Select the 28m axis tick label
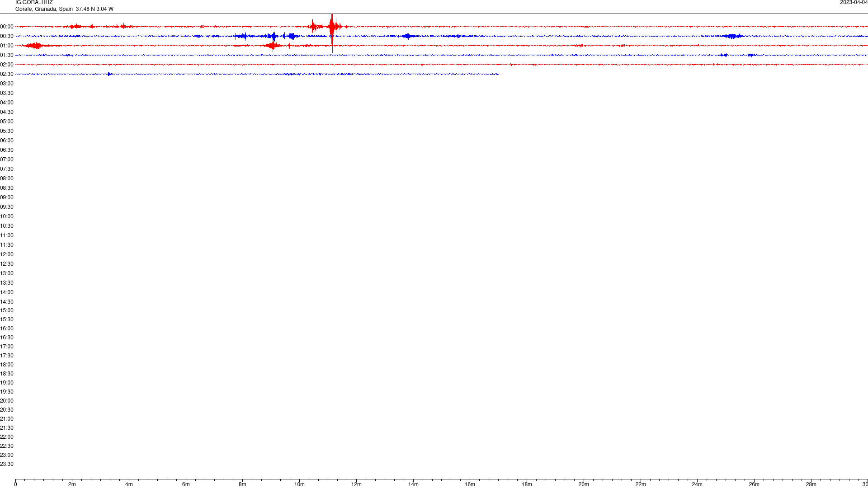The image size is (868, 488). (811, 484)
